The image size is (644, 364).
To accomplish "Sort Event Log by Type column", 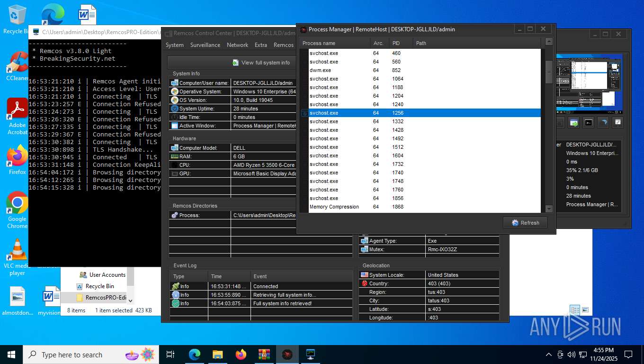I will click(x=189, y=276).
